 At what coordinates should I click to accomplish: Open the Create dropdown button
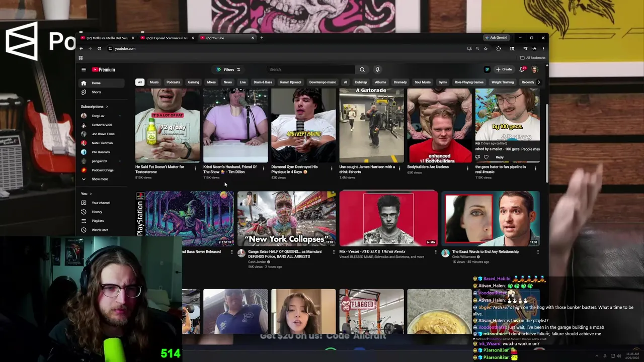(504, 69)
